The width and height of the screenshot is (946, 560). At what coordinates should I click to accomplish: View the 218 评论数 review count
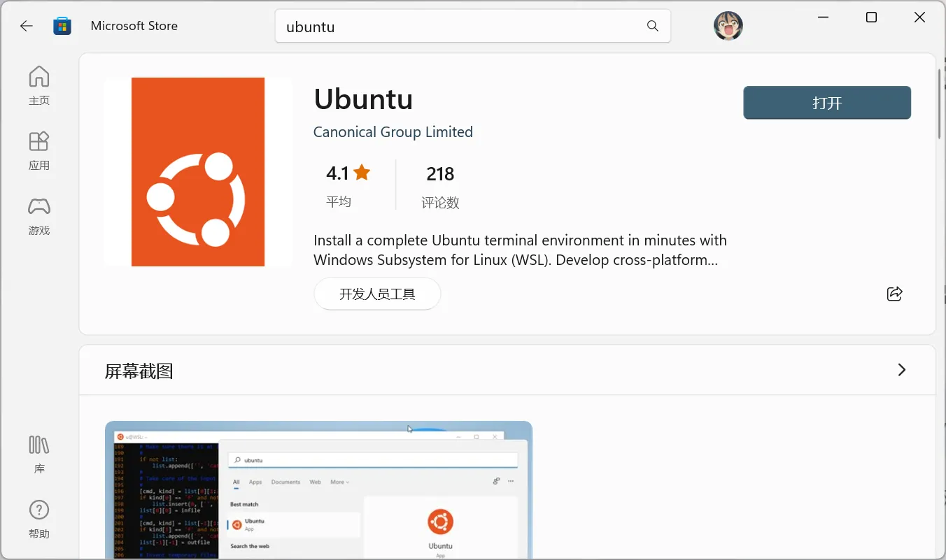pyautogui.click(x=440, y=186)
